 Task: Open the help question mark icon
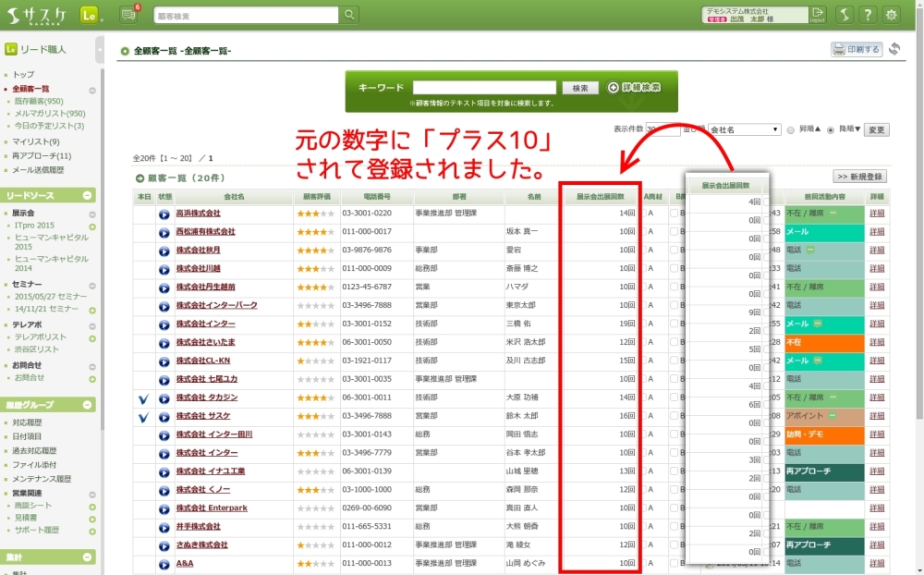coord(868,15)
